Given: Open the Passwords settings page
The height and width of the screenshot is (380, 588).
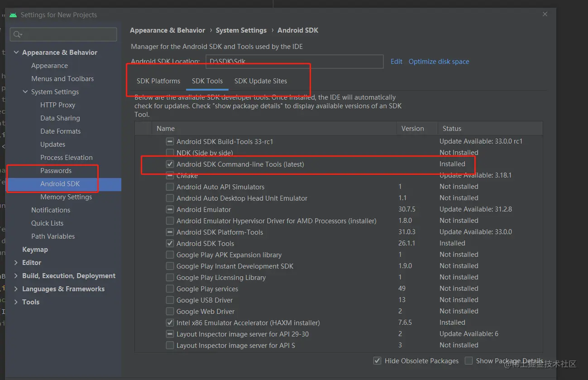Looking at the screenshot, I should (x=56, y=171).
